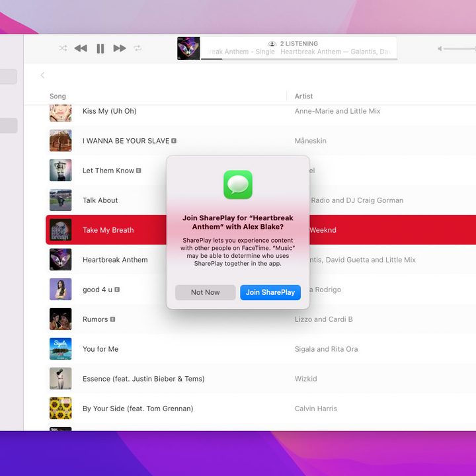476x476 pixels.
Task: Mute using the volume speaker icon
Action: [440, 48]
